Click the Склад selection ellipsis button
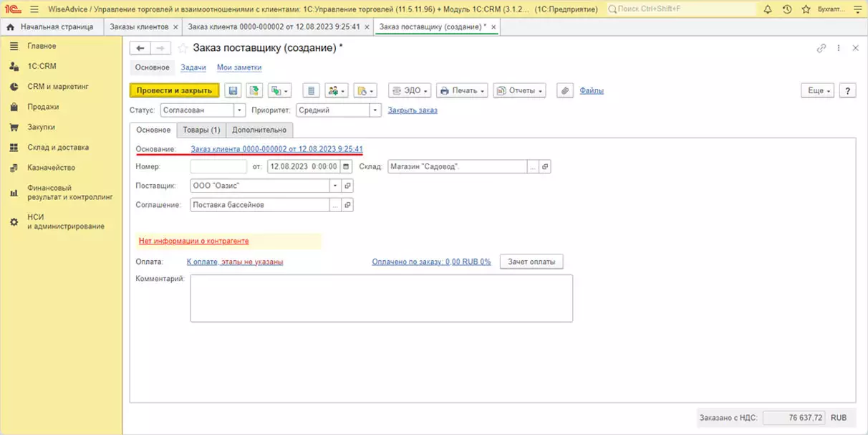 click(532, 166)
